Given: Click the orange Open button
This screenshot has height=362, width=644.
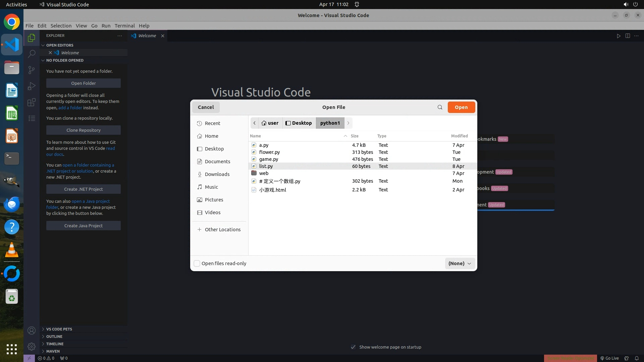Looking at the screenshot, I should click(461, 107).
